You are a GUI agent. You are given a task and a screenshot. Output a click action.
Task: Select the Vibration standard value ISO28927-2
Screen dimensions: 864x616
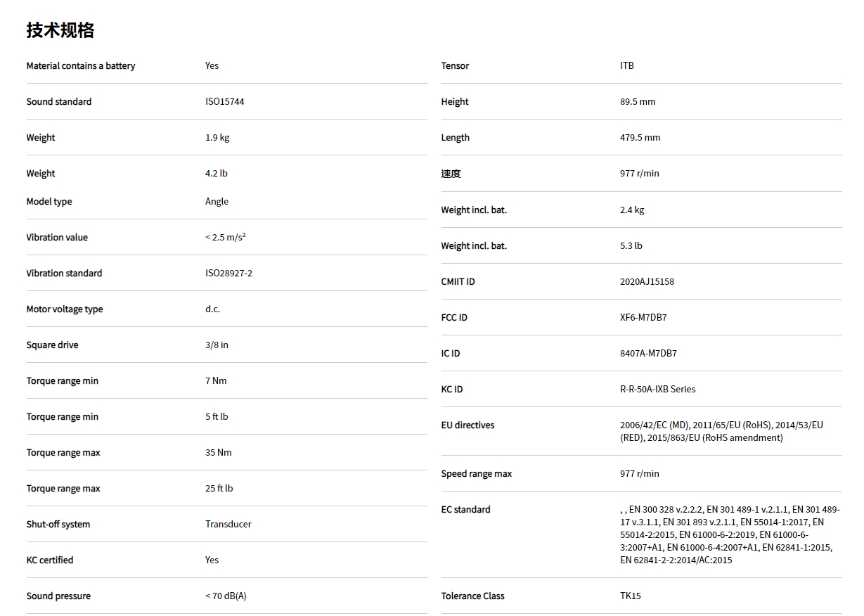(x=228, y=274)
